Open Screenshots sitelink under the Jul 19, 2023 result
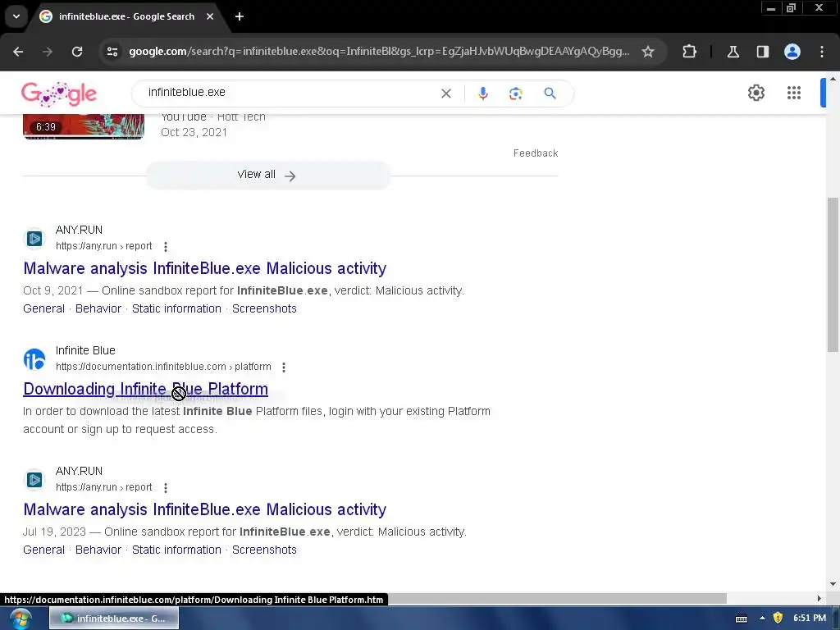Image resolution: width=840 pixels, height=630 pixels. [x=264, y=550]
